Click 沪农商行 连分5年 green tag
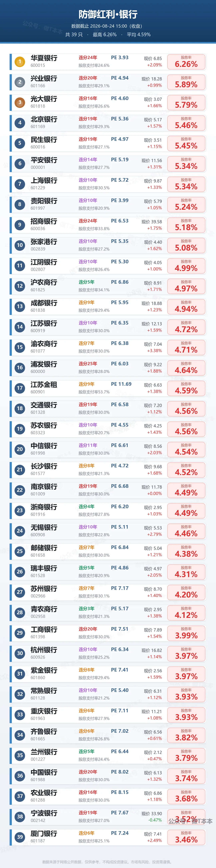The width and height of the screenshot is (216, 868). pyautogui.click(x=87, y=282)
